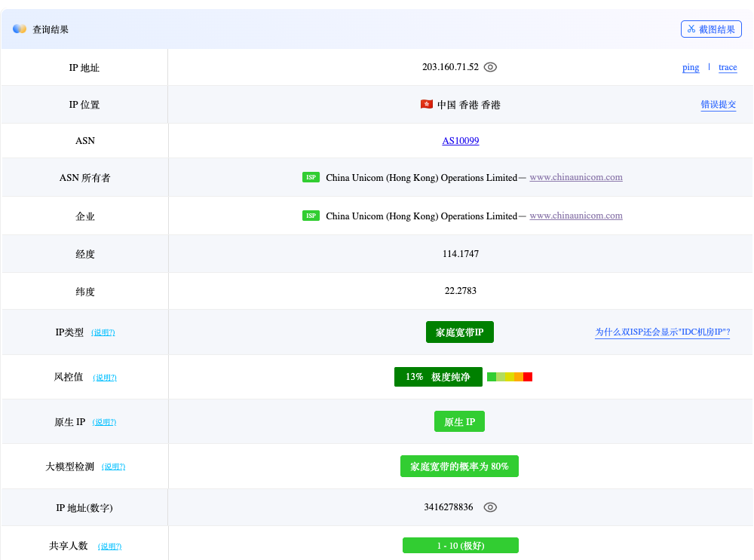The image size is (754, 560).
Task: Click the Hong Kong flag icon
Action: (427, 105)
